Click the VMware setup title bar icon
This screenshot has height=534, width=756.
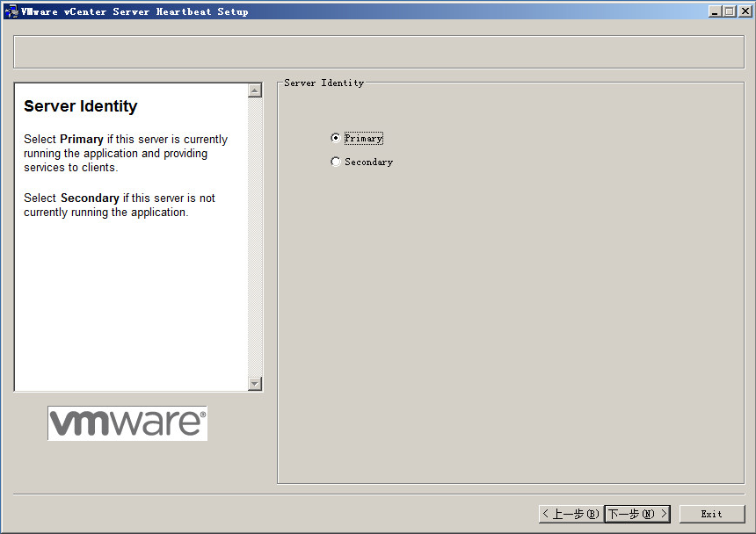(11, 11)
